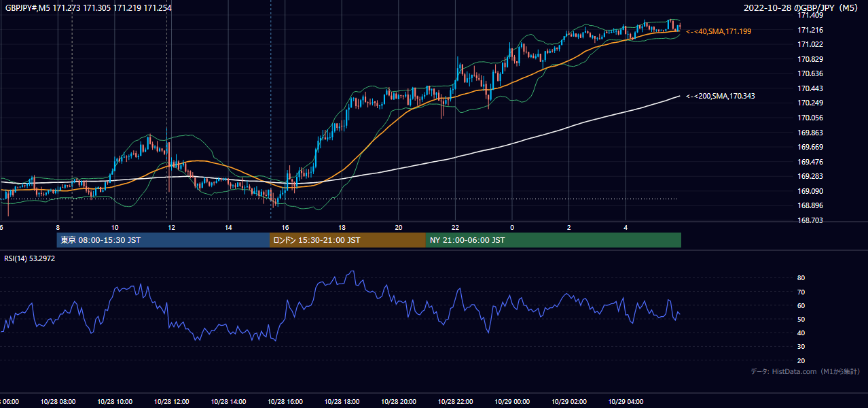
Task: Click the 169.863 price axis label
Action: (810, 133)
